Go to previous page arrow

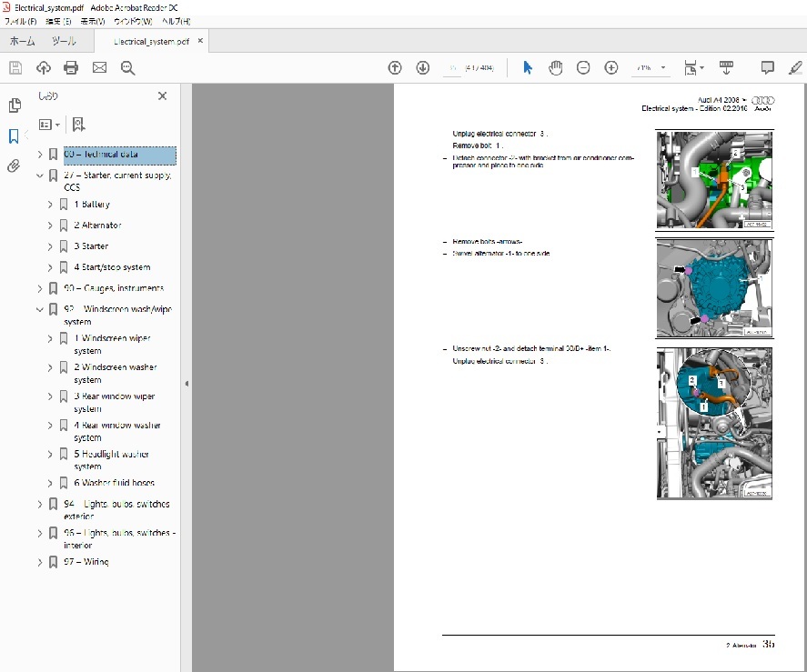(x=395, y=67)
